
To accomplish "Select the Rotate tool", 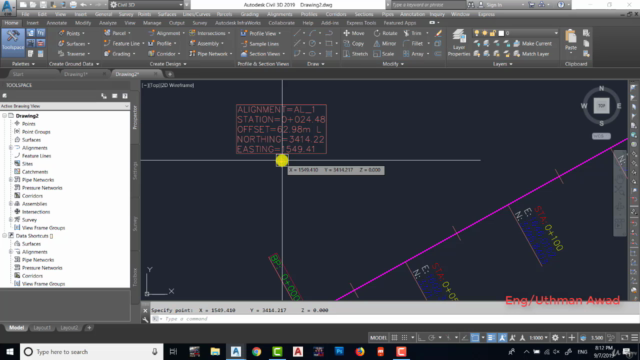I will pyautogui.click(x=385, y=33).
